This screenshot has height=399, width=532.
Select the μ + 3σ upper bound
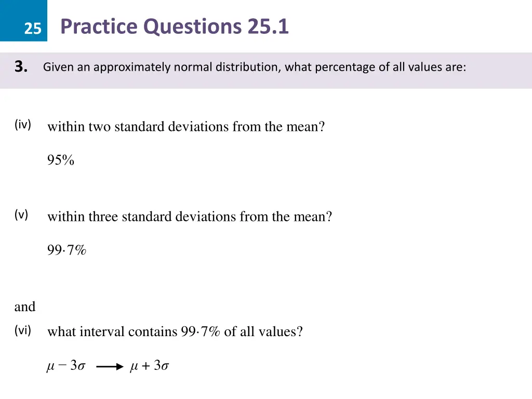pos(150,366)
